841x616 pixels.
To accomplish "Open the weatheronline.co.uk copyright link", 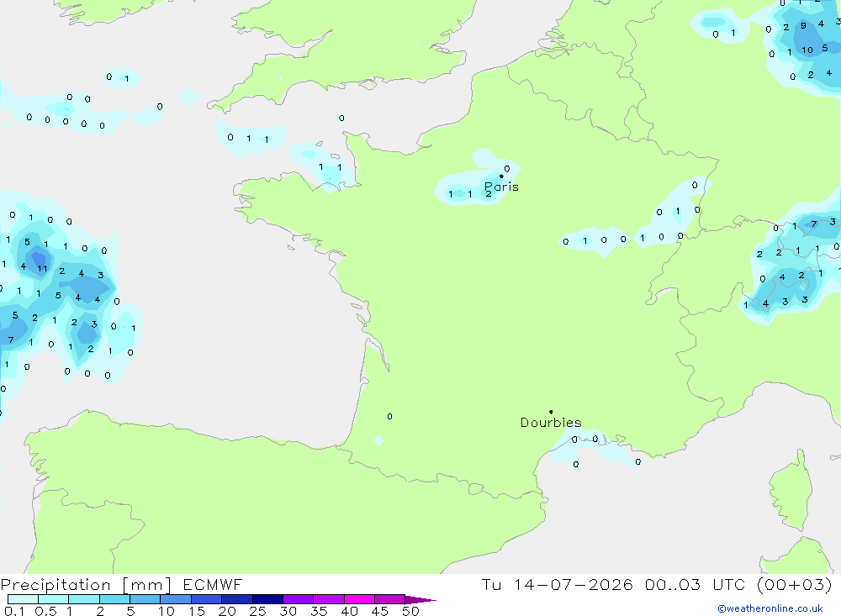I will [x=770, y=608].
